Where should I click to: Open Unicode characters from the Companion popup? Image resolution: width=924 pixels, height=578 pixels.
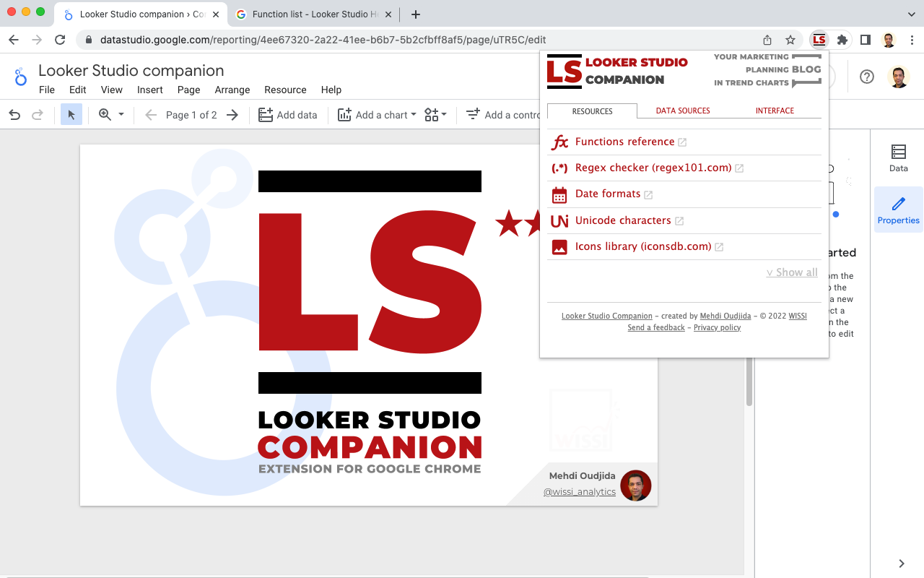tap(624, 220)
